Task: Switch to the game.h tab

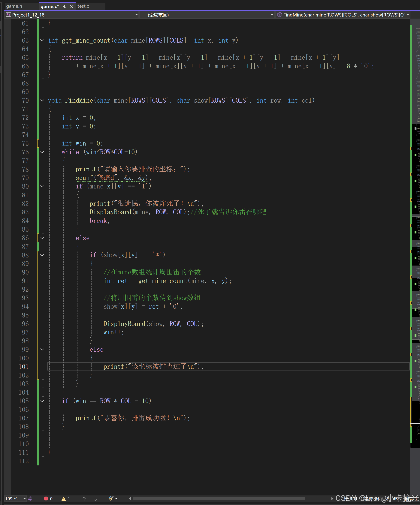Action: [14, 6]
